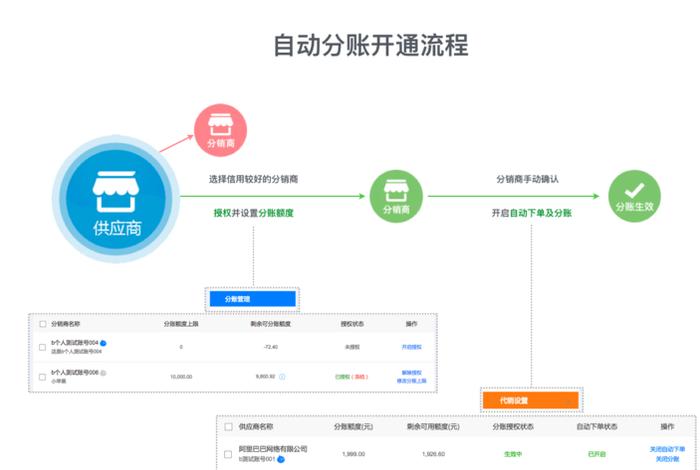The height and width of the screenshot is (470, 700).
Task: Click the green 分账生效 checkmark icon
Action: [634, 196]
